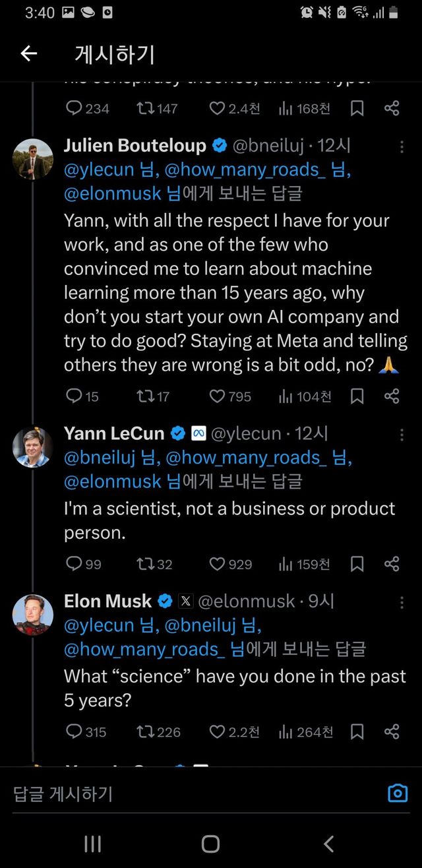The height and width of the screenshot is (868, 422).
Task: Tap the back arrow in header
Action: 29,54
